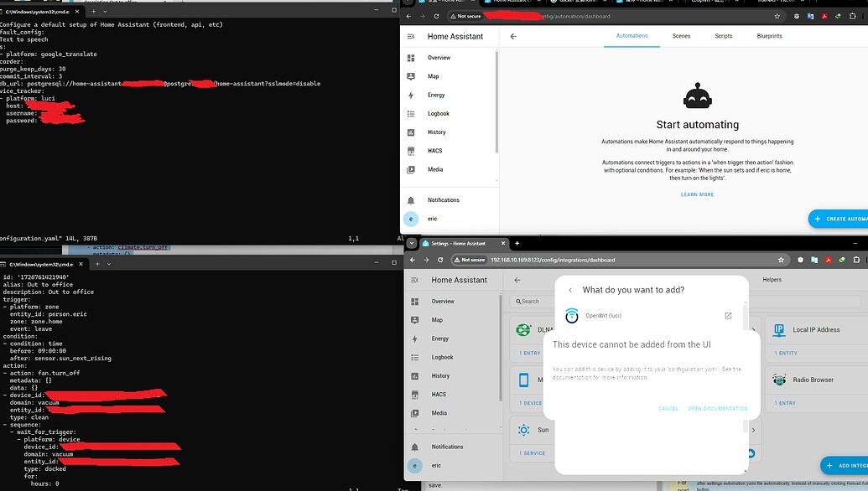Click the LEARN MORE link

pos(697,194)
